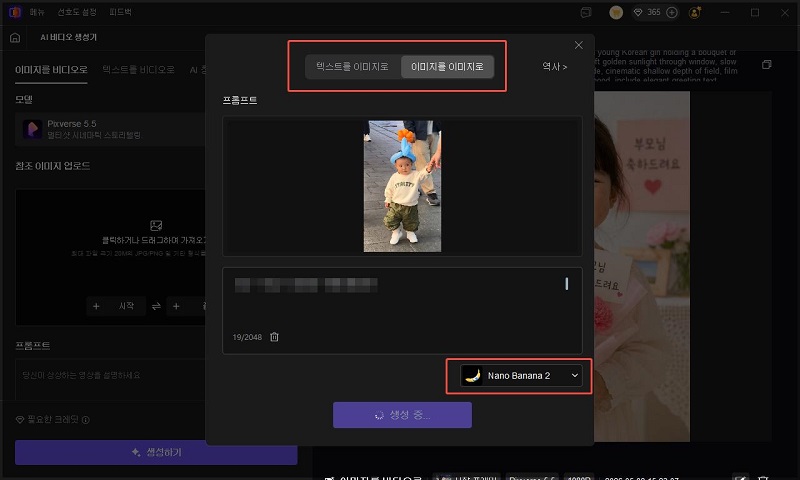
Task: Click the 생성하기 generate button
Action: (x=156, y=452)
